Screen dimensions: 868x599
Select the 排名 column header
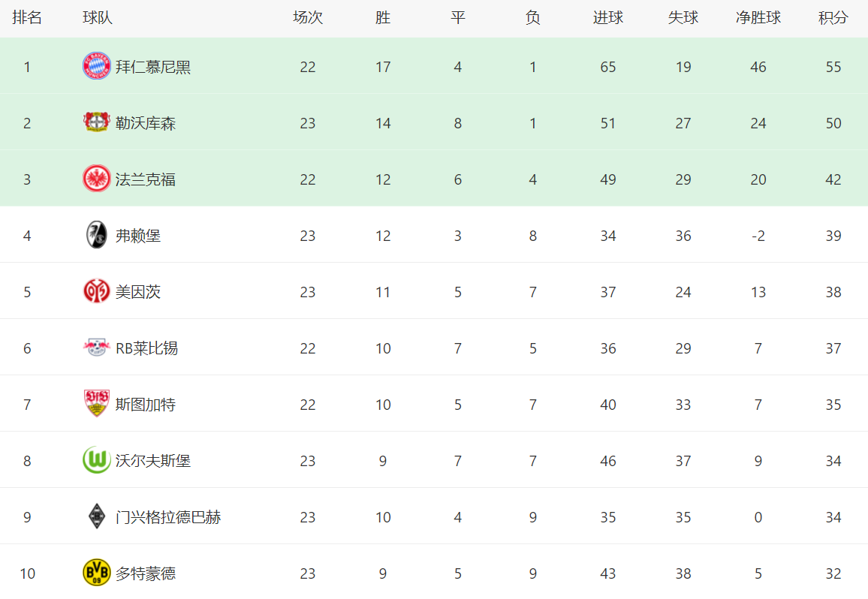click(27, 18)
